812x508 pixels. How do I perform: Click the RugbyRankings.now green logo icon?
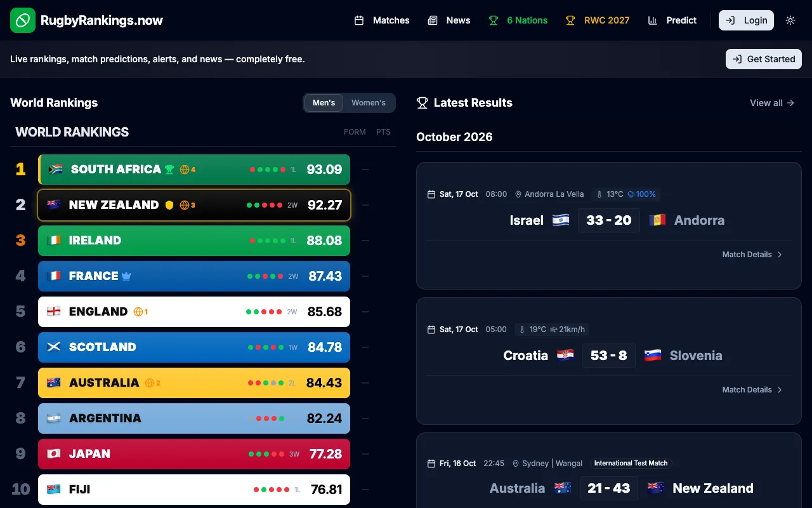[23, 20]
